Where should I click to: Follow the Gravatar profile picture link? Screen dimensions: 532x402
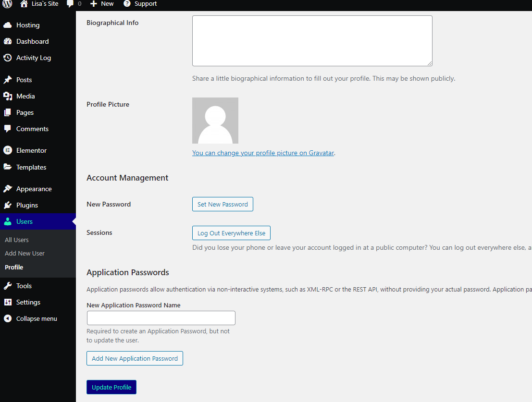(263, 153)
